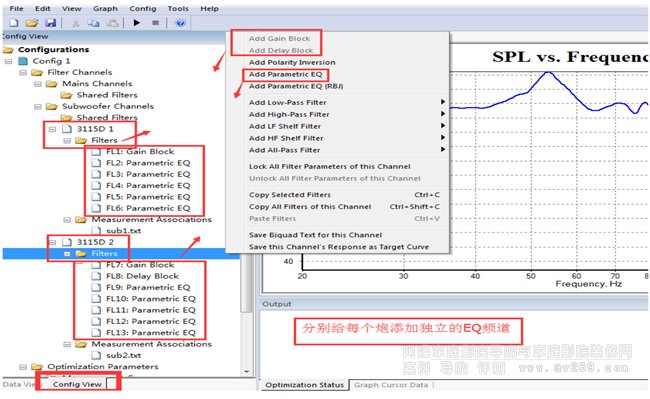
Task: Click the Save disk toolbar icon
Action: (50, 23)
